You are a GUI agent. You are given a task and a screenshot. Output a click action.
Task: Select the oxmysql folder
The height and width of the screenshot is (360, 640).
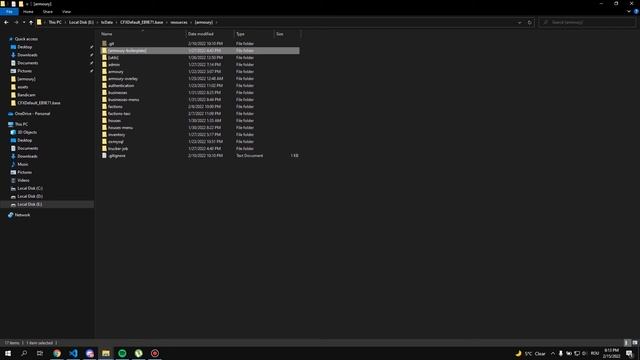tap(200, 142)
